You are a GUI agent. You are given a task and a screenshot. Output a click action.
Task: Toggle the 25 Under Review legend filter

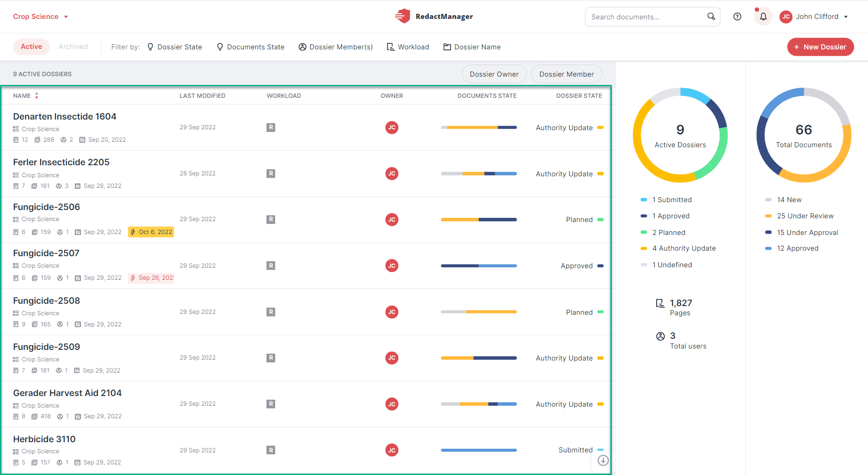pyautogui.click(x=799, y=216)
